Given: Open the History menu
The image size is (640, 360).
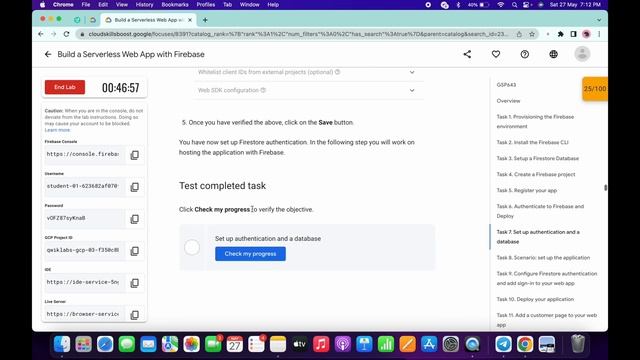Looking at the screenshot, I should (x=144, y=4).
